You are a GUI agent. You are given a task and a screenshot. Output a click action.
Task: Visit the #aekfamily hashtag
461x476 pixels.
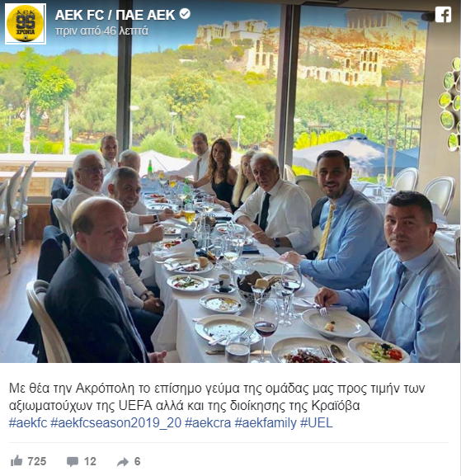coord(266,422)
